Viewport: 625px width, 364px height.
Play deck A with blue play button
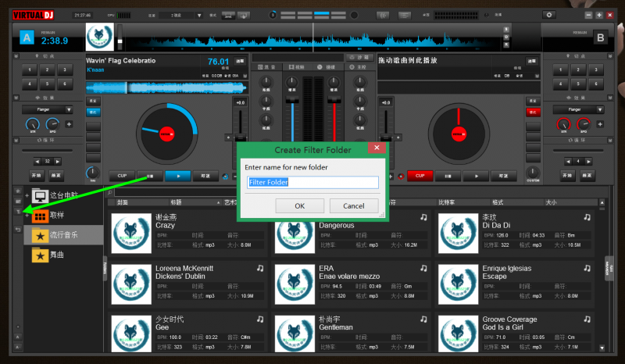point(178,176)
